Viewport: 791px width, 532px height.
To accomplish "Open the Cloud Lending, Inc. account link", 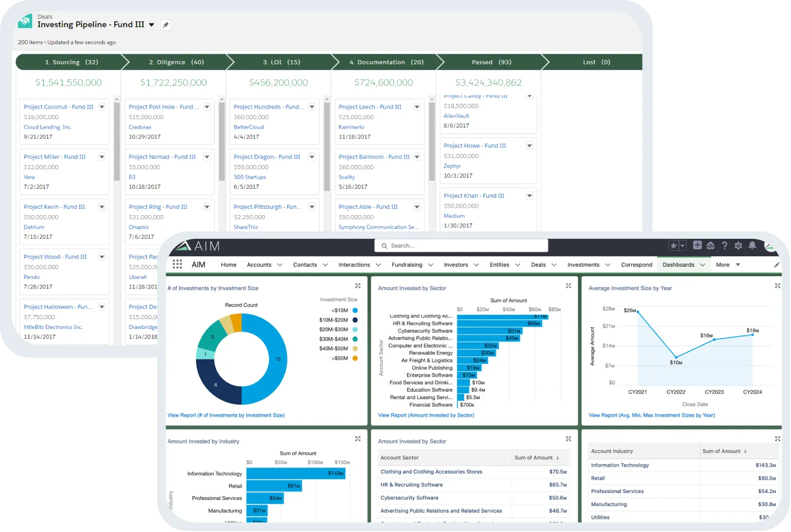I will (x=47, y=127).
